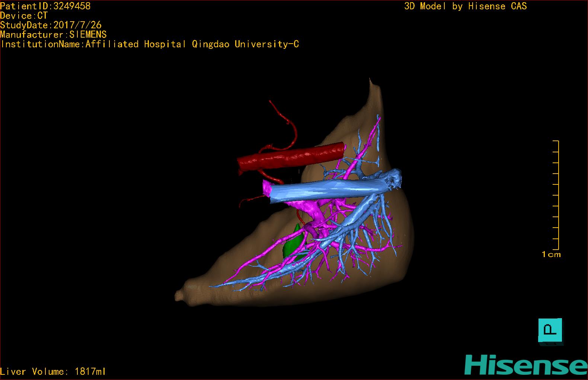
Task: Click the InstitutionName overlay text
Action: (x=149, y=44)
